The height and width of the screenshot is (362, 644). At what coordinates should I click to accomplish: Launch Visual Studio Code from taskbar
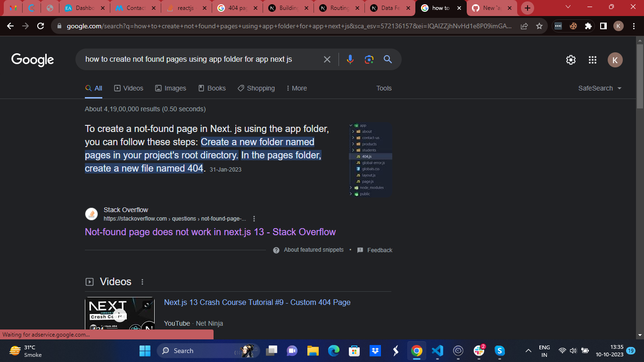[x=437, y=351]
